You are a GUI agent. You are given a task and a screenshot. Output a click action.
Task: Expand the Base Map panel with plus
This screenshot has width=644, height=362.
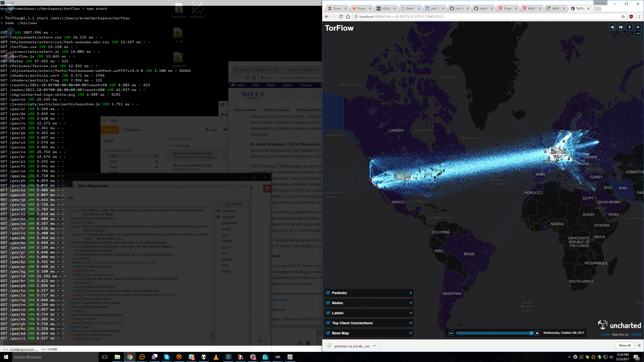[x=411, y=333]
